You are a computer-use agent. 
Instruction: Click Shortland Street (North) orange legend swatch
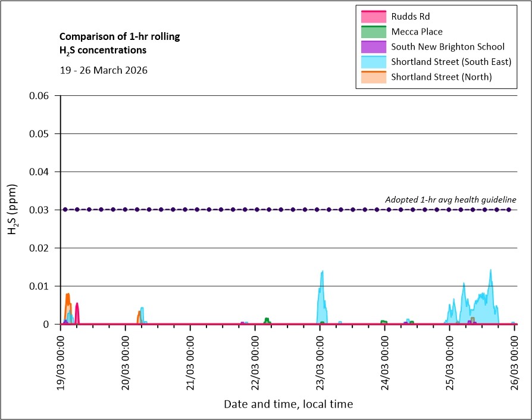[373, 77]
